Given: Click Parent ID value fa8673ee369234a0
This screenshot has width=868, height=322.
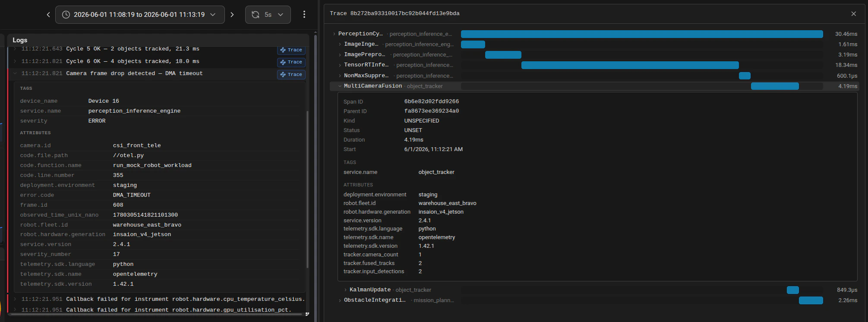Looking at the screenshot, I should [432, 111].
